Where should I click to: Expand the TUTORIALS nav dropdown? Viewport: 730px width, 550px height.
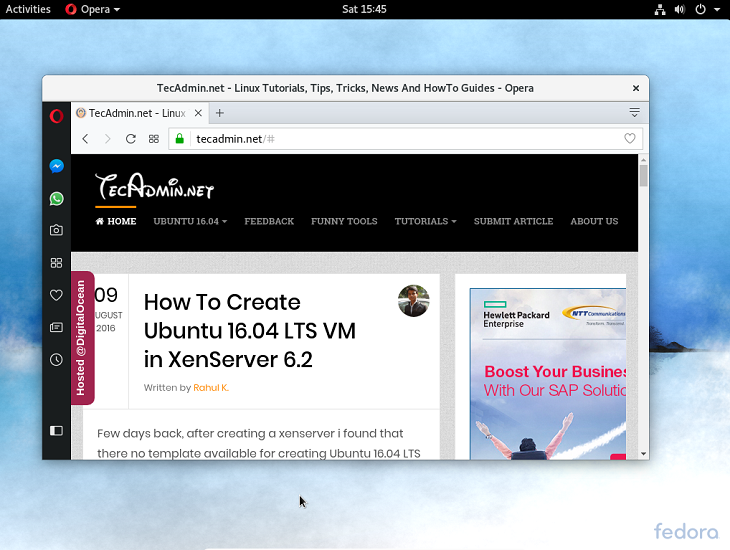tap(426, 221)
